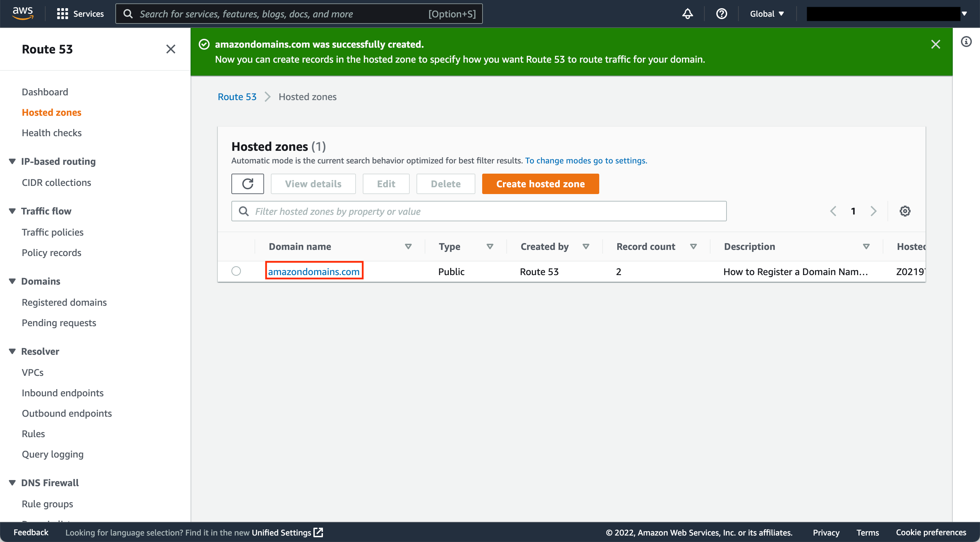Toggle IP-based routing section expander

coord(12,160)
